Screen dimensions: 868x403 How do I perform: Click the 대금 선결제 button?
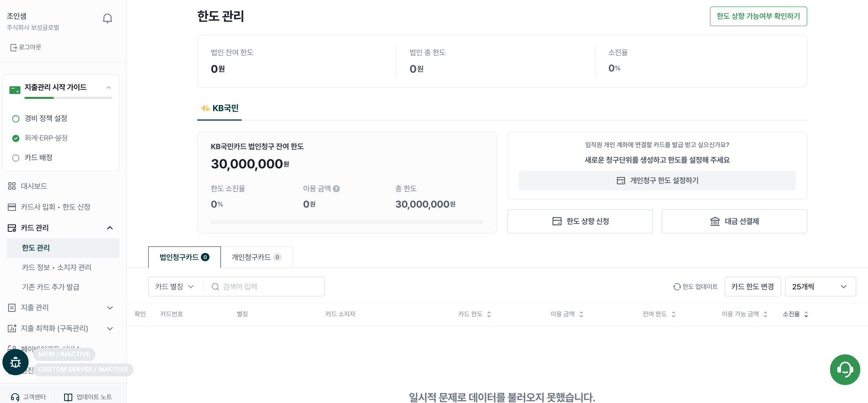[734, 221]
